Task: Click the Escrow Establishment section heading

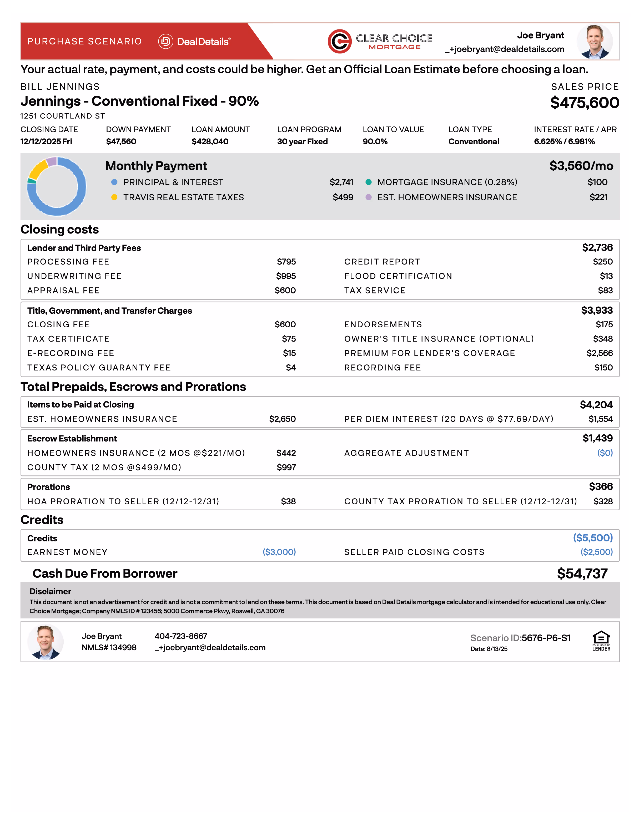Action: tap(72, 439)
